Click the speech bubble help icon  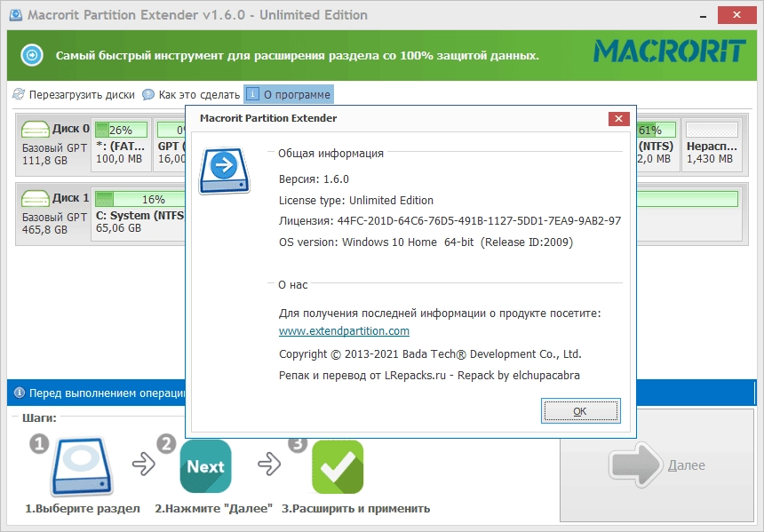(148, 94)
